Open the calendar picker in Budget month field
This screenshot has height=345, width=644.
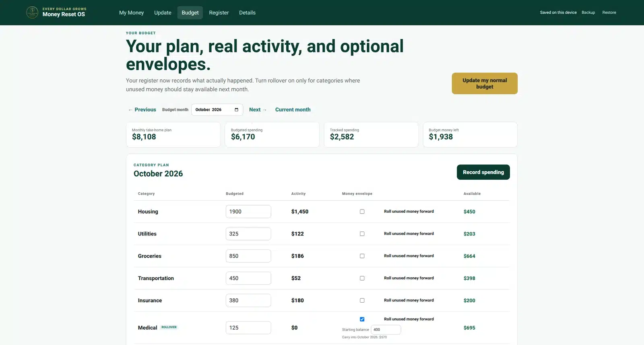click(236, 110)
